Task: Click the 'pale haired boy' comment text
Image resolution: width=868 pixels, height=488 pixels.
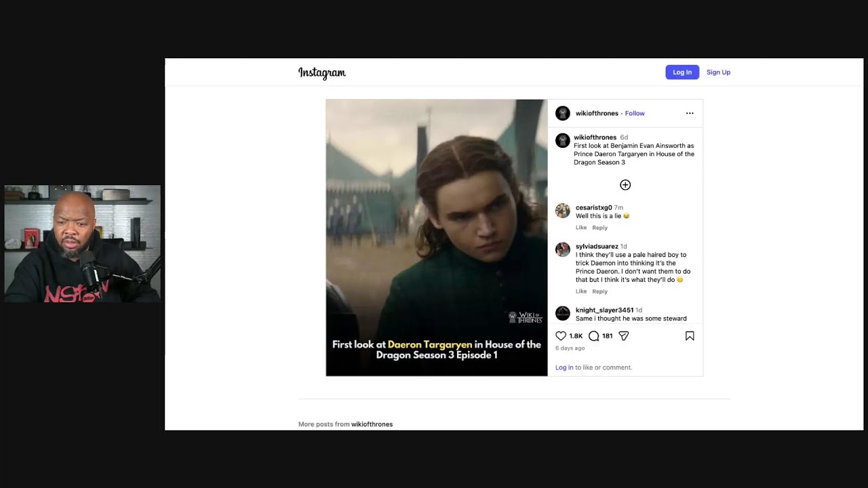Action: pyautogui.click(x=633, y=267)
